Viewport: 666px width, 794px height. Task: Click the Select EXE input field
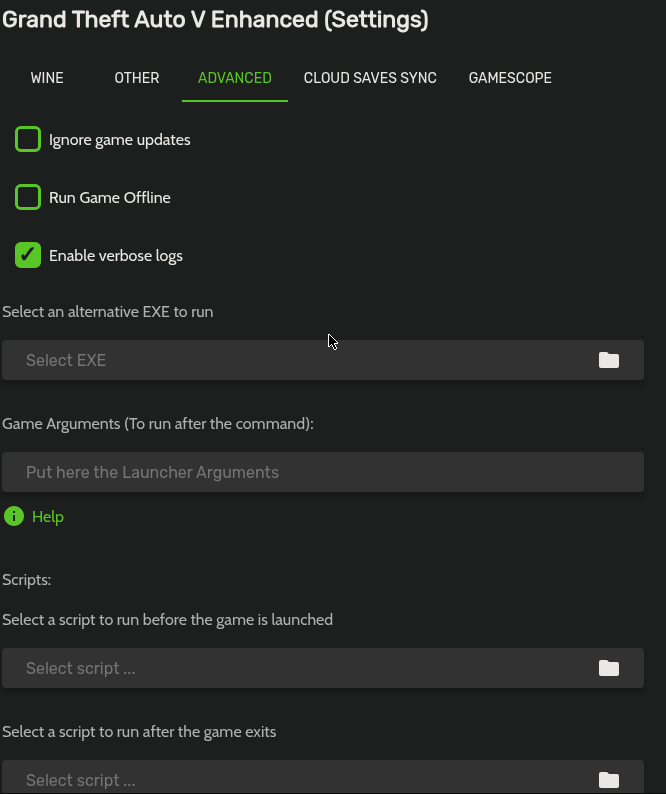coord(323,360)
